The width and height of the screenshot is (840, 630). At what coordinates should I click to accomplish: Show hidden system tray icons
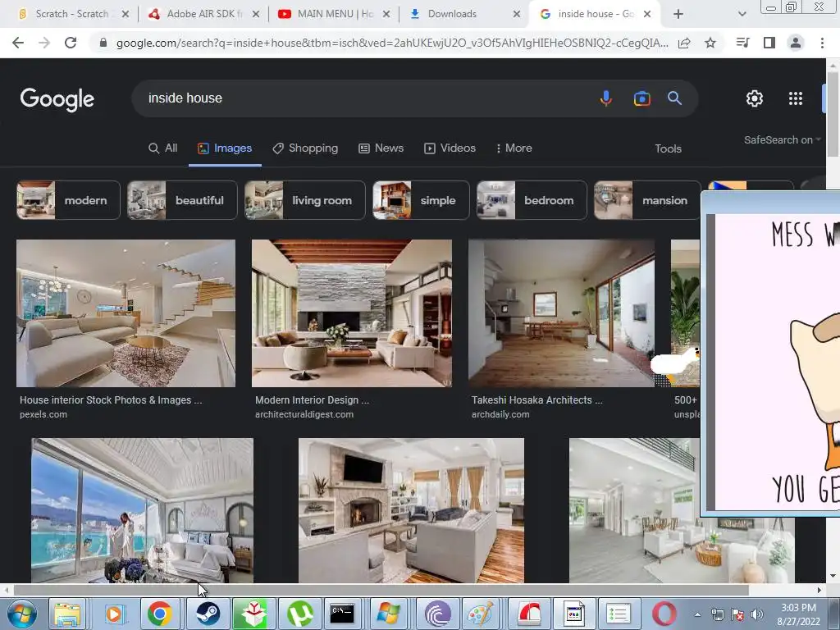[x=697, y=614]
